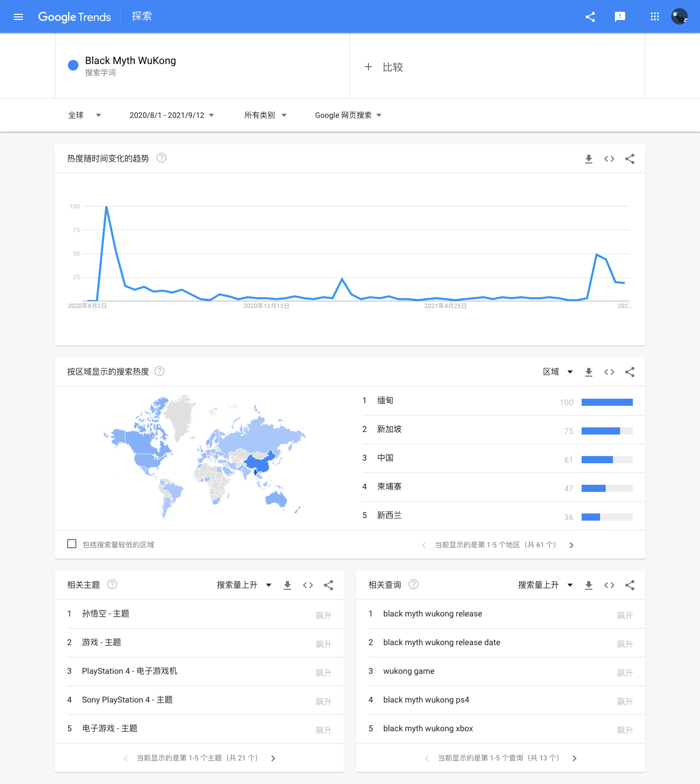Click 比较 to add a comparison term
This screenshot has height=784, width=700.
(393, 67)
